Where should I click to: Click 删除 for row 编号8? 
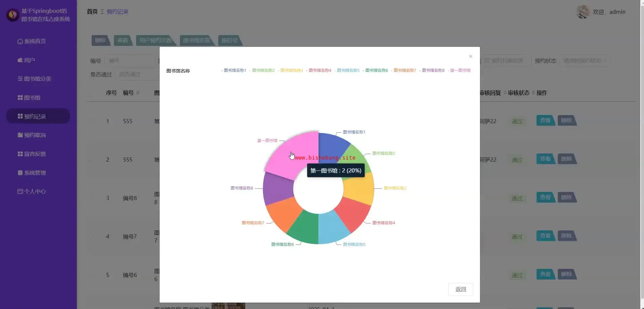point(567,197)
